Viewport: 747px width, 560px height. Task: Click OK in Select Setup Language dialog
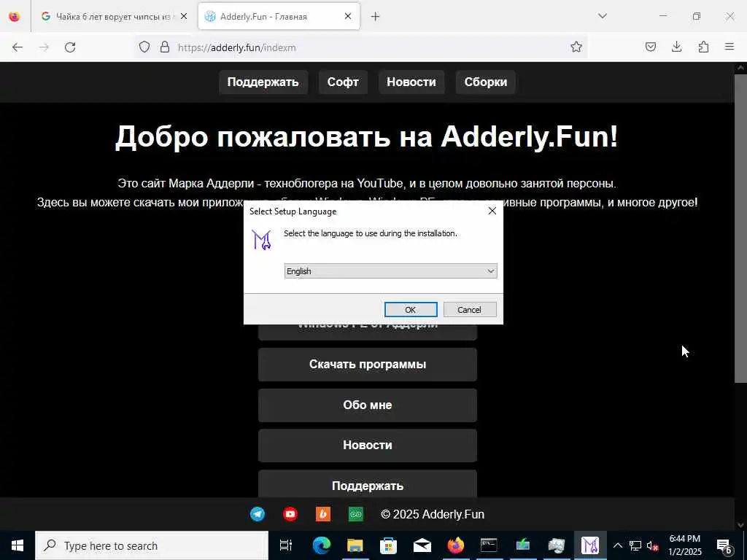pos(411,309)
